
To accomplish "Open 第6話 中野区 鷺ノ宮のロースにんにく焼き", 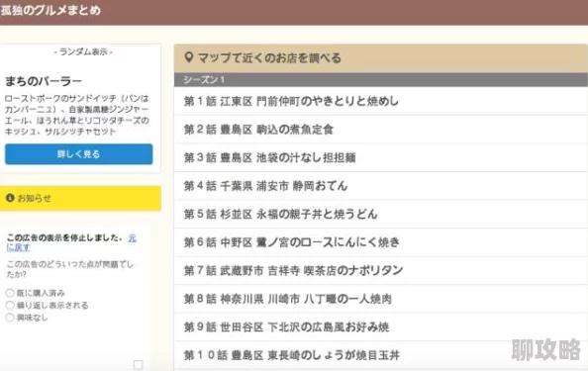I will (381, 242).
